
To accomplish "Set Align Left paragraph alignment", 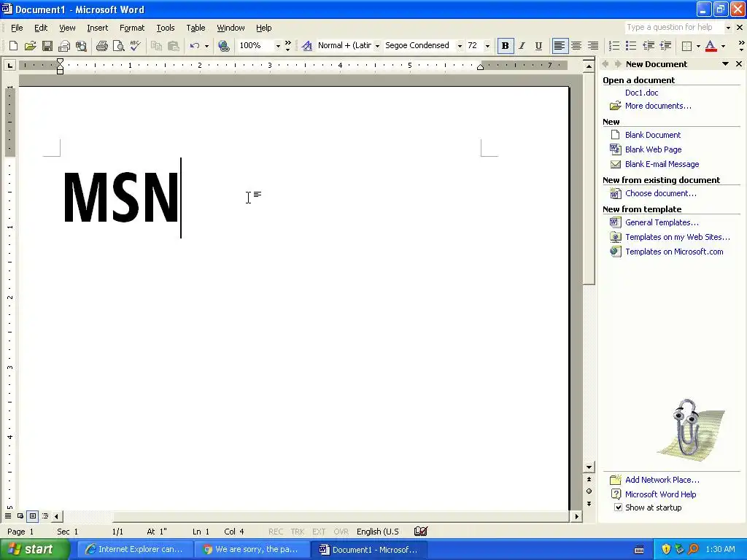I will coord(560,46).
